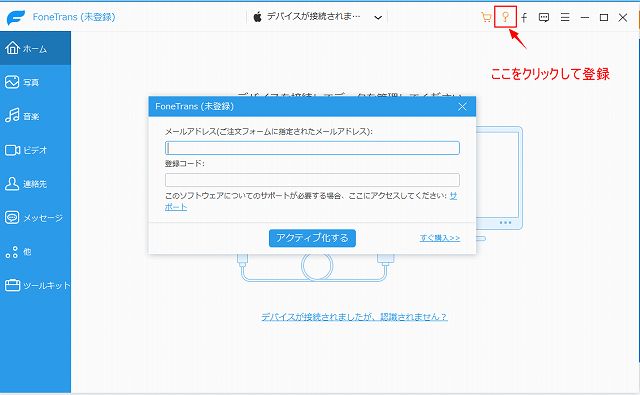Open the 音楽 music section

(36, 116)
